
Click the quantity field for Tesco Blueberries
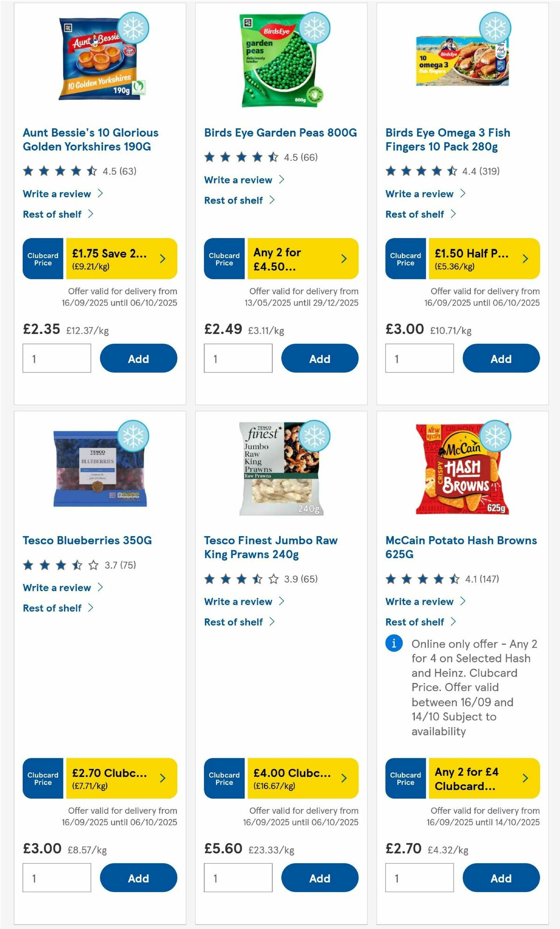tap(56, 878)
